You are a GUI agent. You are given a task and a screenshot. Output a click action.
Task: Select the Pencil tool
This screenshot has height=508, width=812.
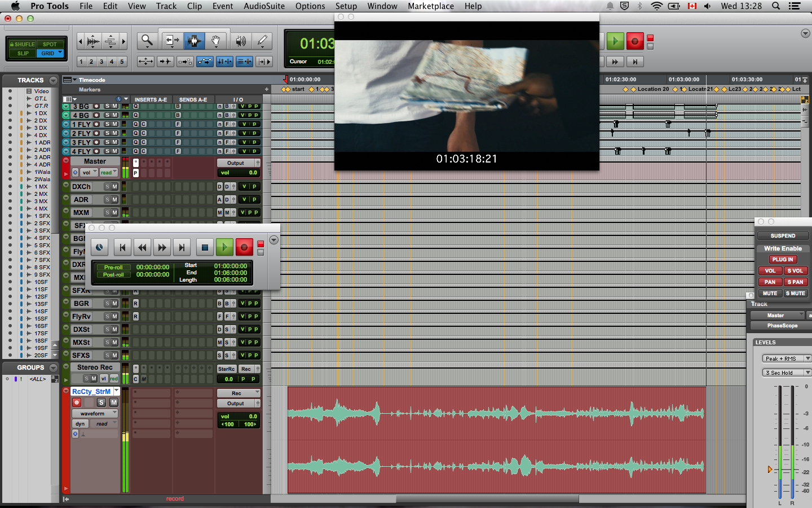(x=262, y=41)
